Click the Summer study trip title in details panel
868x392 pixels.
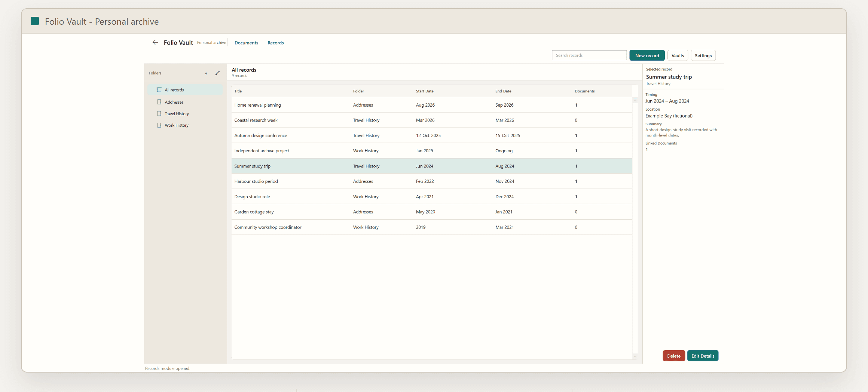(669, 77)
